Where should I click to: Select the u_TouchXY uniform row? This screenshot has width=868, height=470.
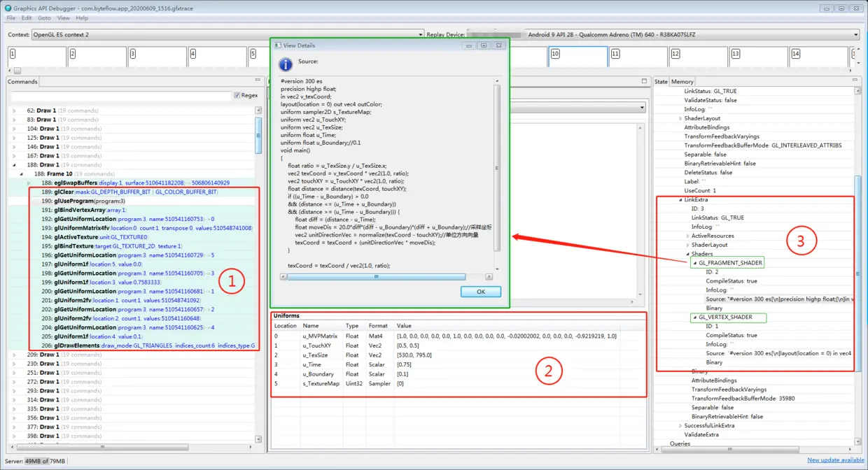pyautogui.click(x=459, y=346)
